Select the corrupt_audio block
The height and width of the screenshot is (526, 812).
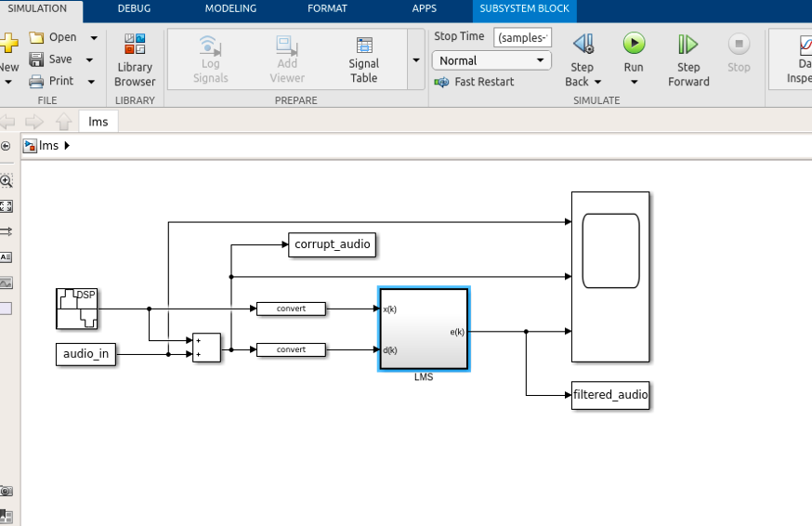tap(333, 245)
